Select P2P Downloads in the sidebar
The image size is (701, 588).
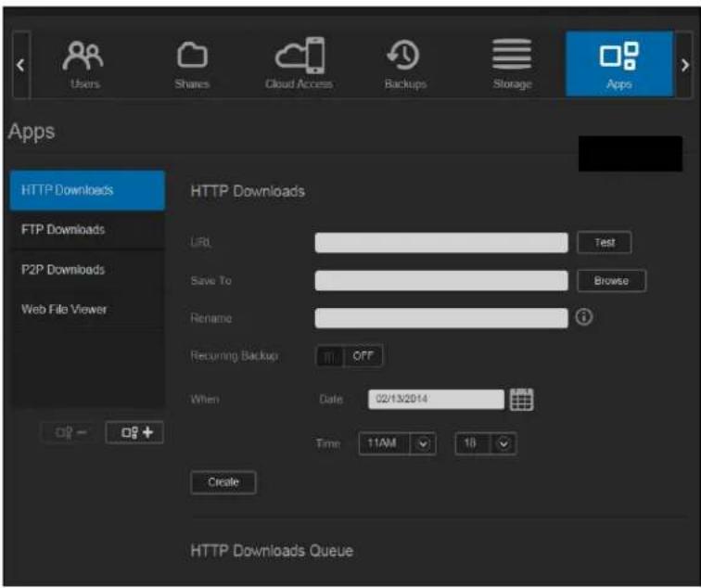[x=87, y=270]
